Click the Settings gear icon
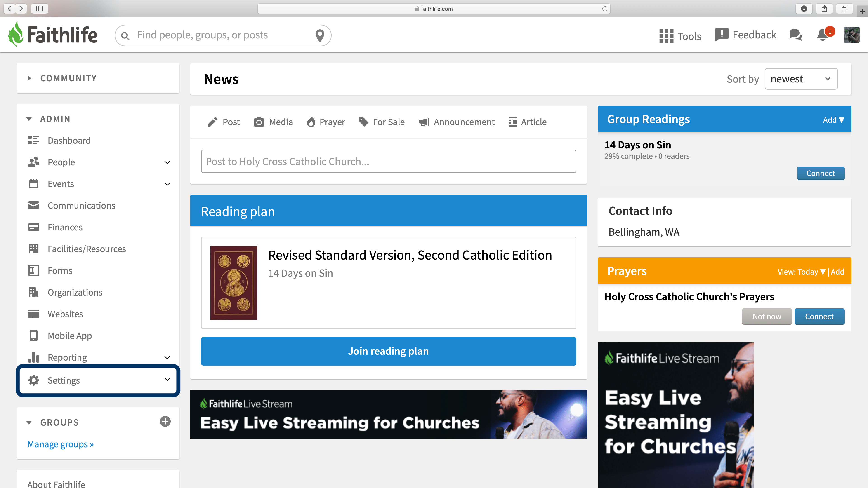Screen dimensions: 868x488 pyautogui.click(x=34, y=380)
